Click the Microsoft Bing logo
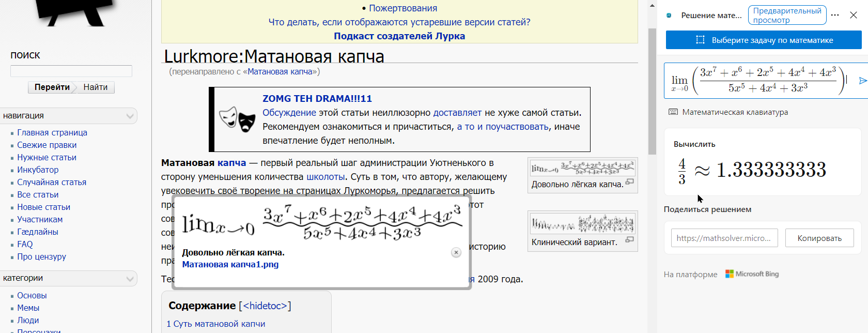Viewport: 868px width, 333px height. tap(752, 274)
